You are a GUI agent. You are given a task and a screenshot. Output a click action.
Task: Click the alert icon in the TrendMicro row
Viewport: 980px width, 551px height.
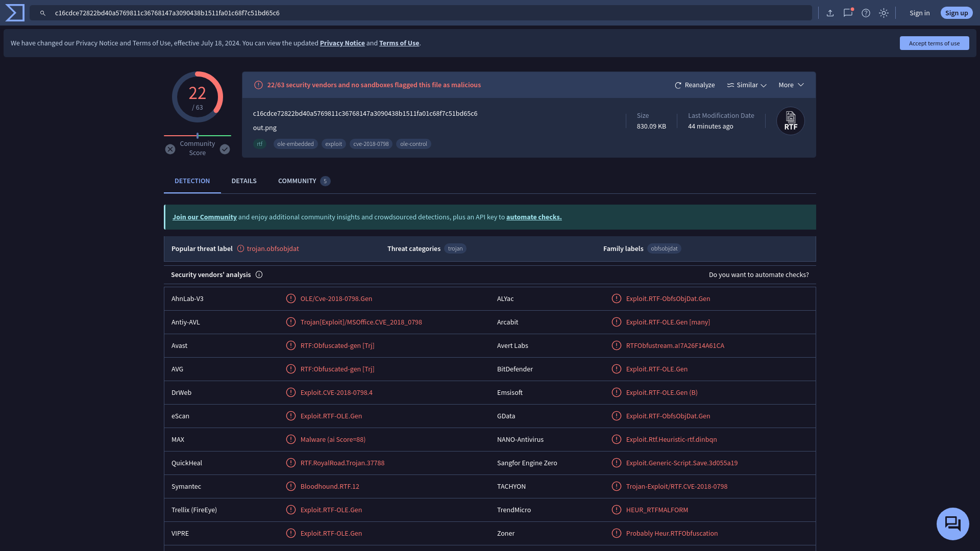coord(616,510)
